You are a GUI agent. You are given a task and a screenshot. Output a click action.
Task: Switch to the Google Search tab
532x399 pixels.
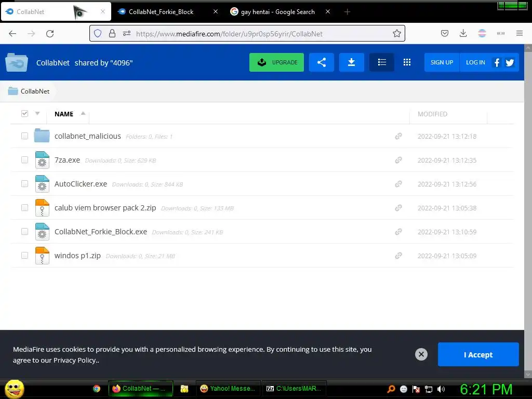tap(278, 12)
